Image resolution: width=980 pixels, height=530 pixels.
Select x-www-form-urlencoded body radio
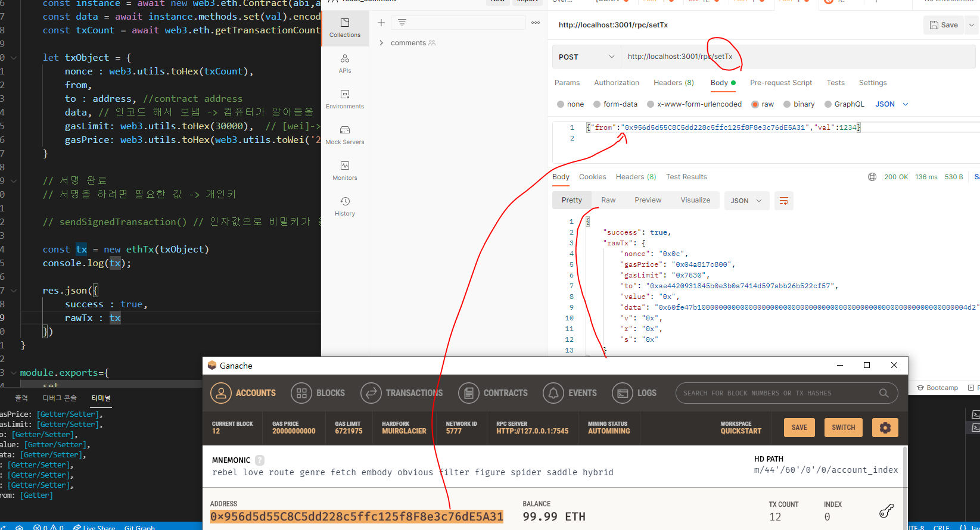click(651, 104)
